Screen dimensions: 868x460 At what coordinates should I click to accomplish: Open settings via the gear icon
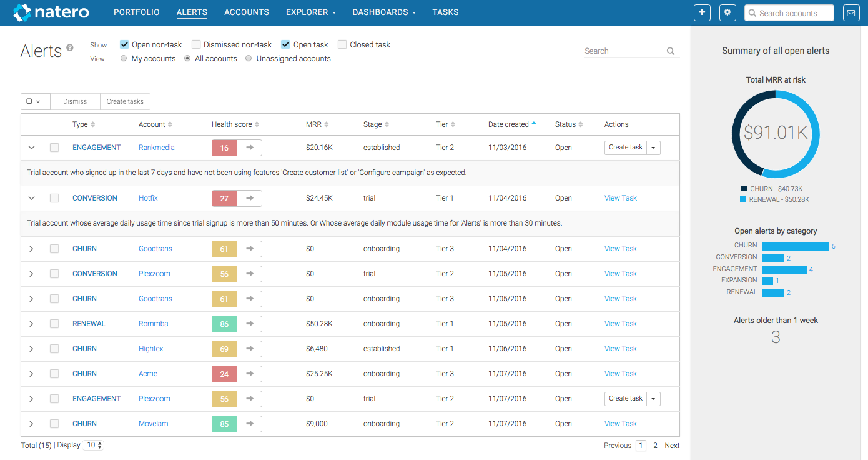click(727, 12)
